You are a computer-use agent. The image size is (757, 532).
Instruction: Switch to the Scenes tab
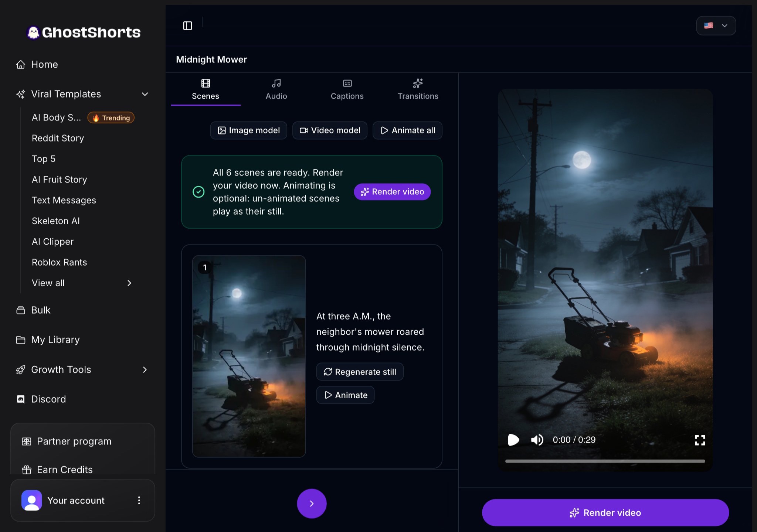206,90
